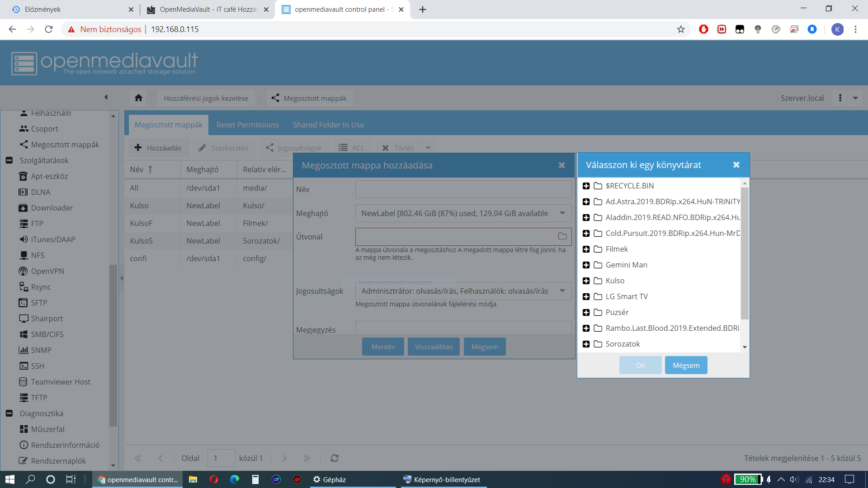
Task: Open the Meghajtó dropdown
Action: click(x=562, y=213)
